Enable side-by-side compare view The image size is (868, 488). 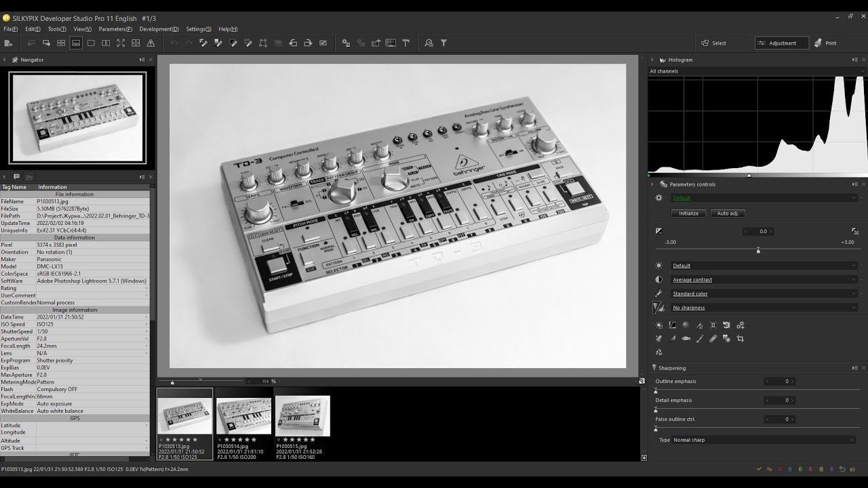click(106, 43)
